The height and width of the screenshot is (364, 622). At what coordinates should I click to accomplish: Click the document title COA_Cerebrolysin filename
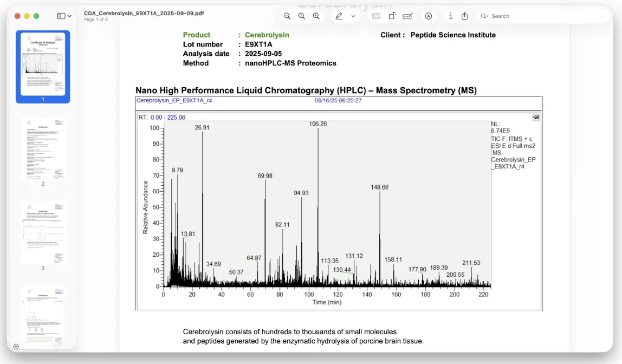[144, 13]
